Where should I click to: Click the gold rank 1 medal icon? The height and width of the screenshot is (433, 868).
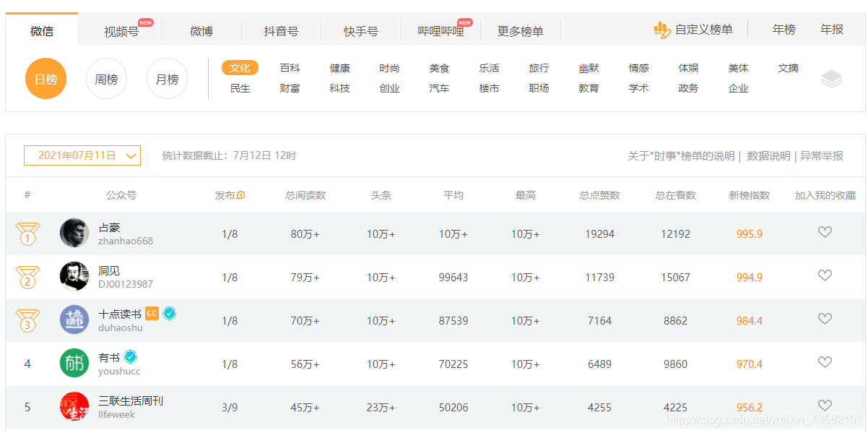click(x=27, y=234)
